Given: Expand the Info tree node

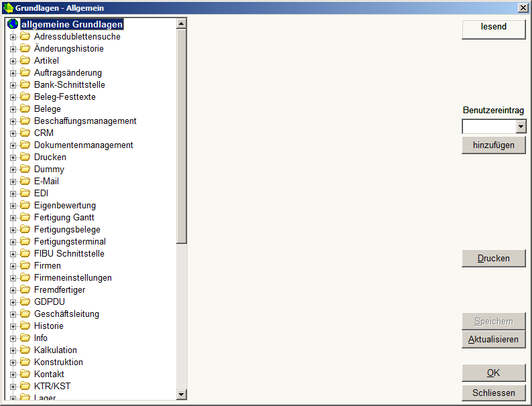Looking at the screenshot, I should pos(13,338).
